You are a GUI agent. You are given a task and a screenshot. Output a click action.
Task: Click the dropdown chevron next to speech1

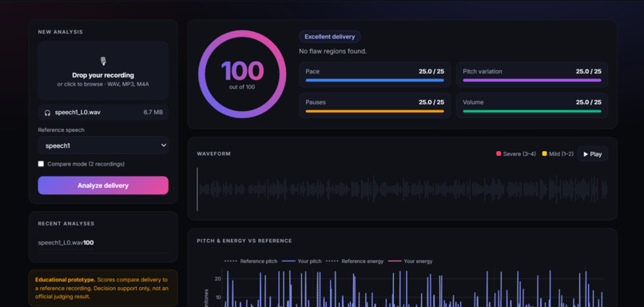164,145
